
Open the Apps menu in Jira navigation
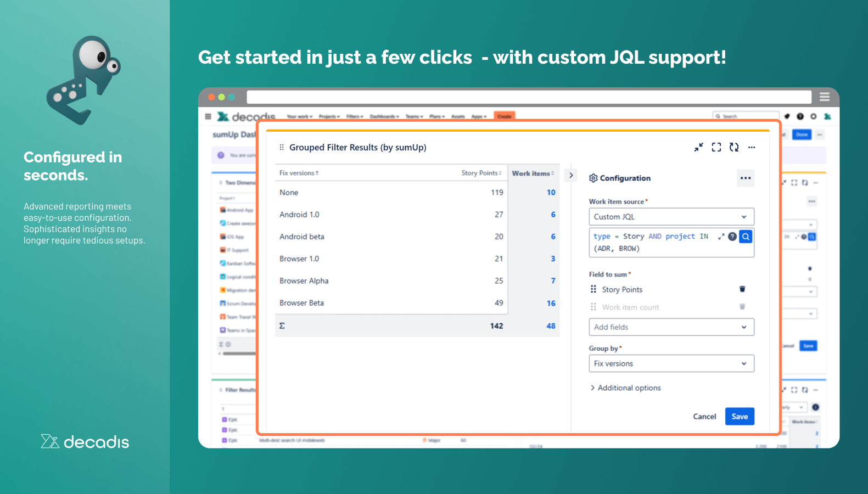[x=479, y=116]
